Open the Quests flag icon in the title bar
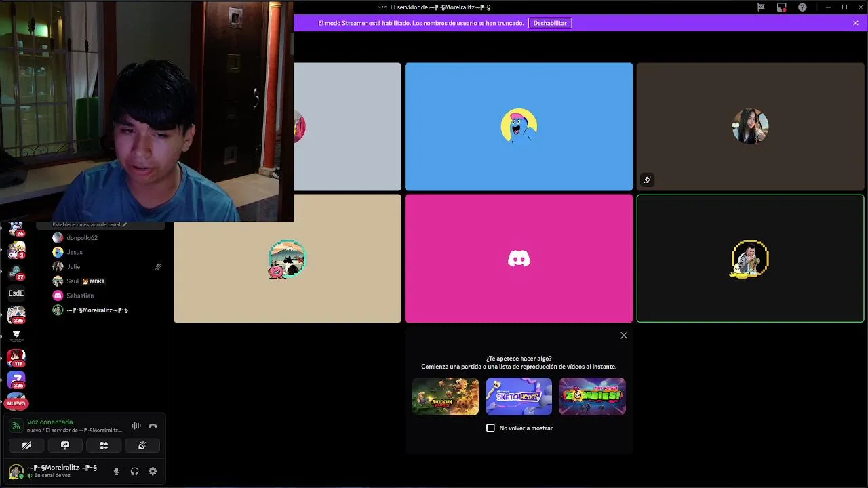The width and height of the screenshot is (868, 488). pyautogui.click(x=761, y=7)
